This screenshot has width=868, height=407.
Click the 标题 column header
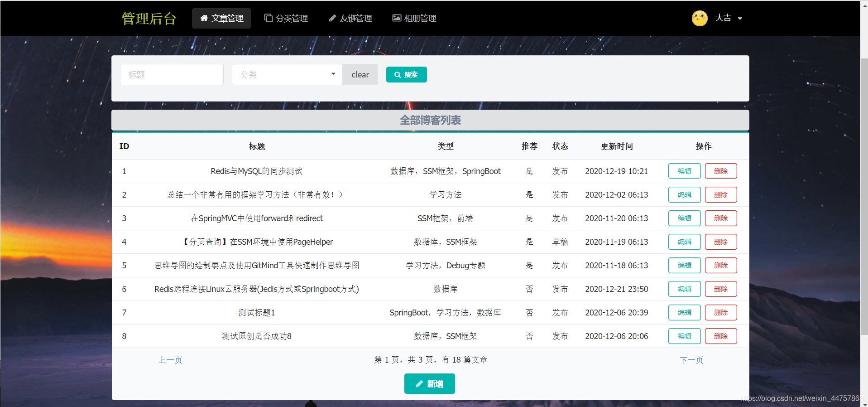(257, 146)
